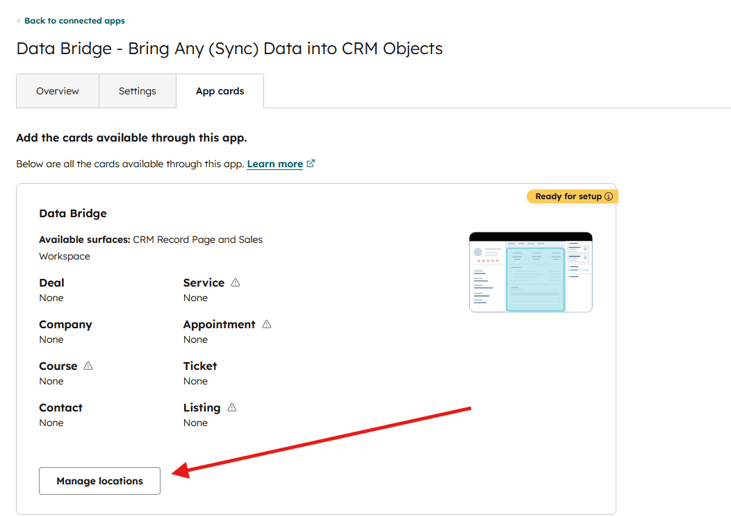Screen dimensions: 731x517
Task: Open the Overview tab
Action: 57,91
